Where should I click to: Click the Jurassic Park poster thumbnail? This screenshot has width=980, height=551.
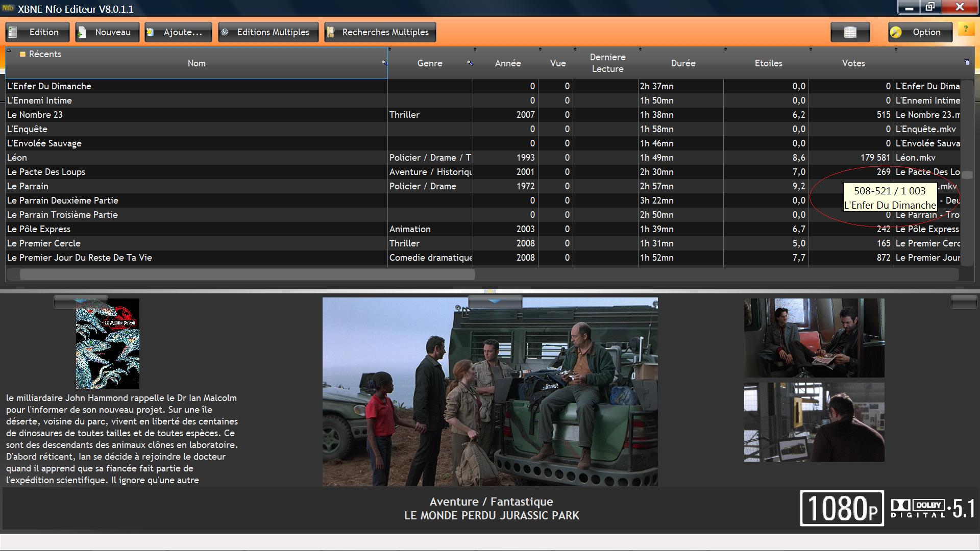coord(107,343)
